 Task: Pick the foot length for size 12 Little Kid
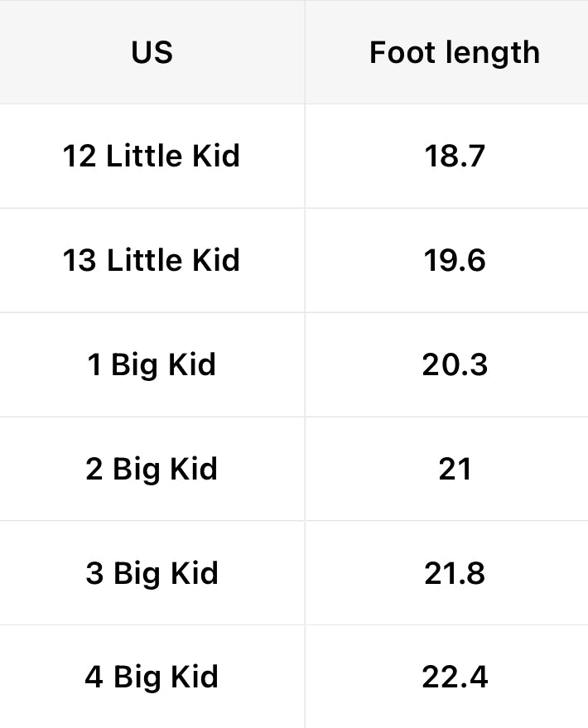454,156
